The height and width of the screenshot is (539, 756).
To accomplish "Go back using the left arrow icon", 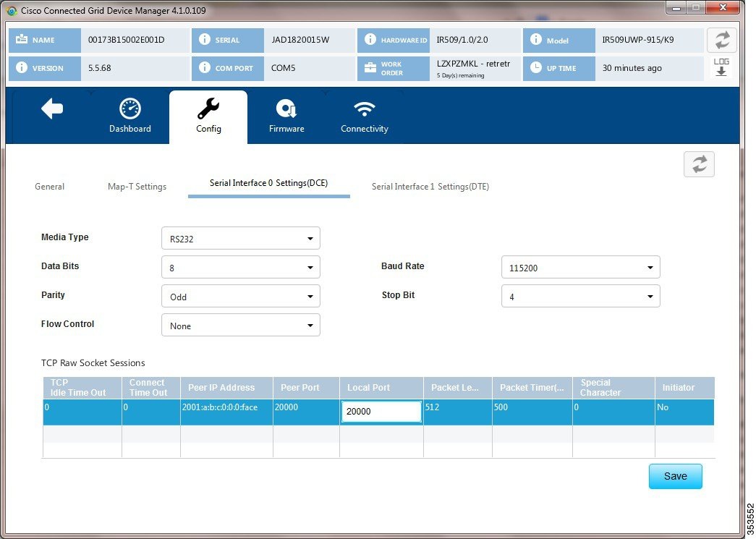I will coord(52,109).
